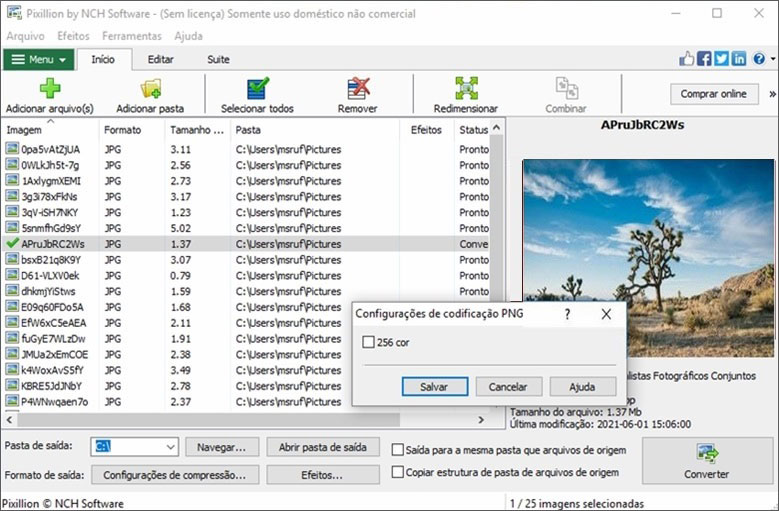
Task: Click the Navegar... button
Action: 222,447
